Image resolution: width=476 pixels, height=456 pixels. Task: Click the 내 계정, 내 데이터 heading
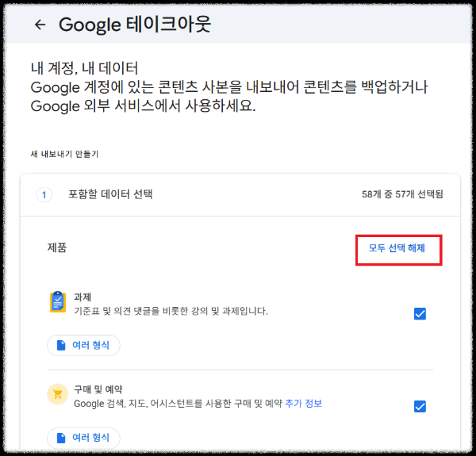tap(84, 68)
